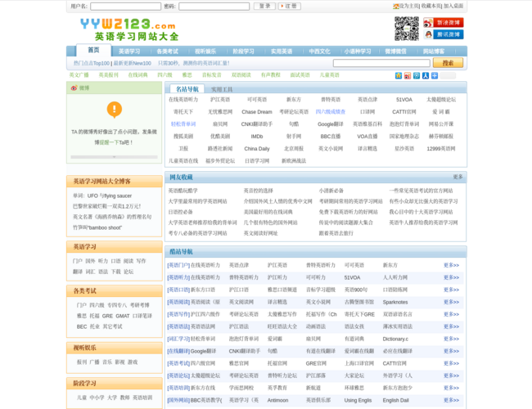Click GMAT in the 各类考试 sidebar

[123, 316]
